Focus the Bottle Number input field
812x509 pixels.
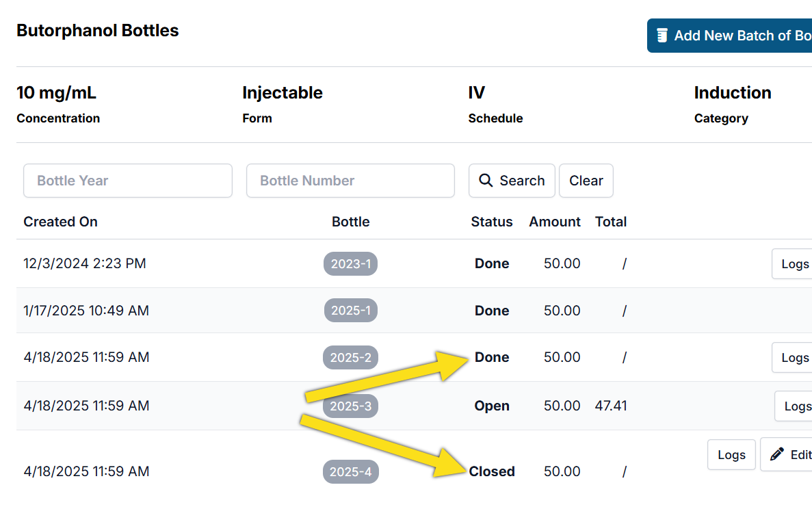[x=350, y=181]
